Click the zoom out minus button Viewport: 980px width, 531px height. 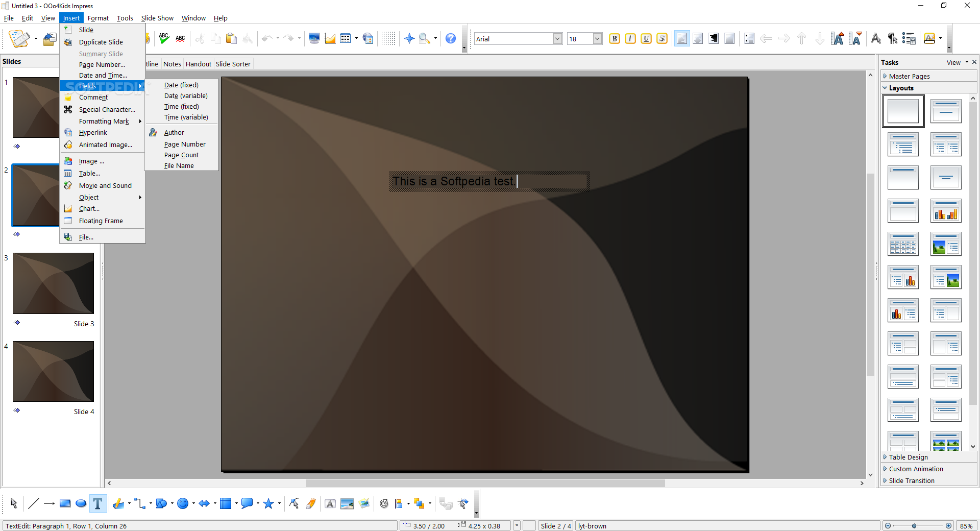(x=888, y=525)
